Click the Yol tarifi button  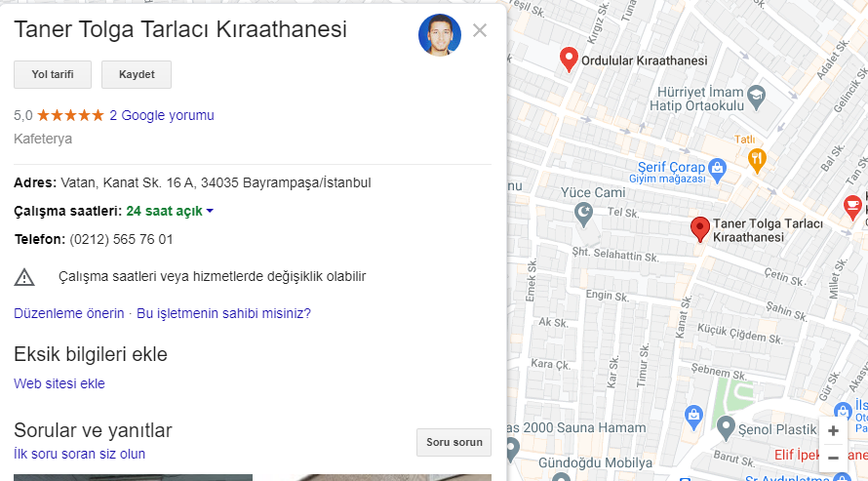pyautogui.click(x=53, y=75)
